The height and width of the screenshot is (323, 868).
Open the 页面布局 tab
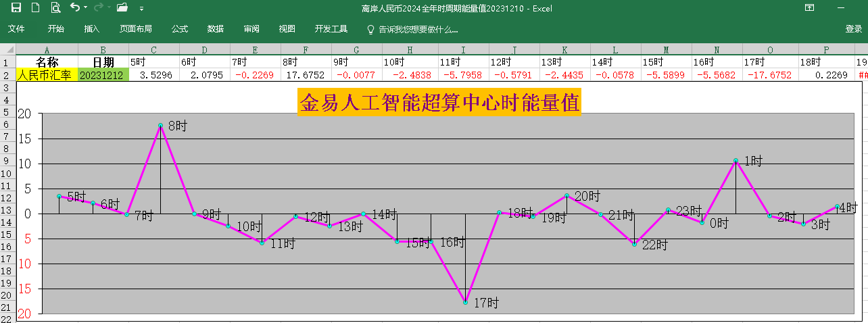point(136,29)
